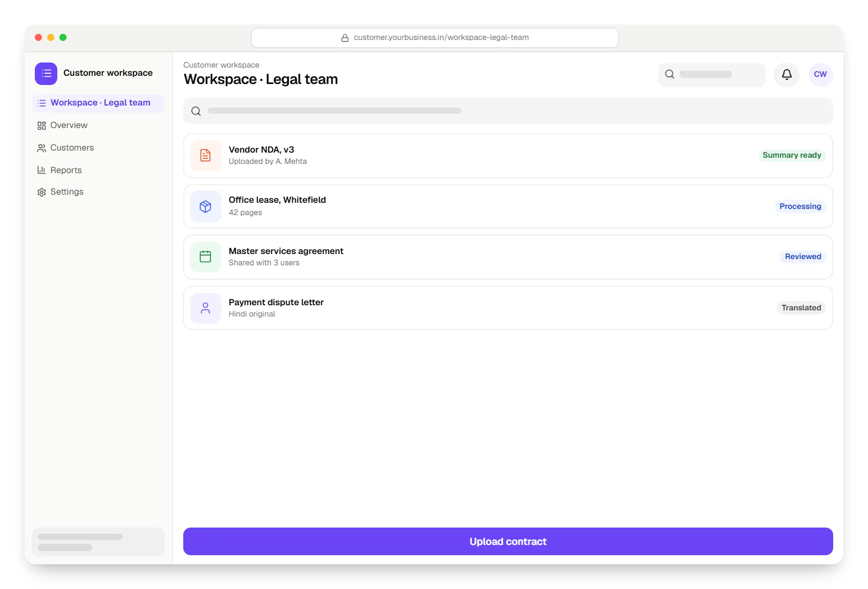Open the Vendor NDA, v3 title

(x=261, y=150)
